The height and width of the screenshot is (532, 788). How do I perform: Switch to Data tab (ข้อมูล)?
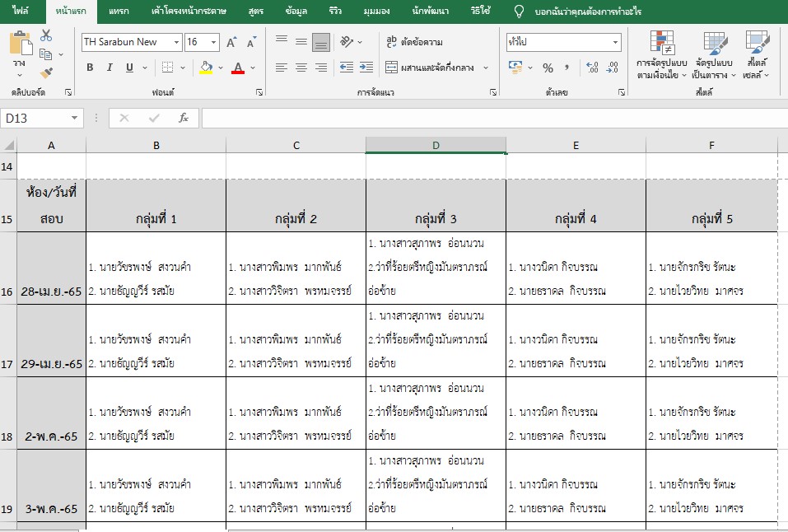click(x=296, y=11)
